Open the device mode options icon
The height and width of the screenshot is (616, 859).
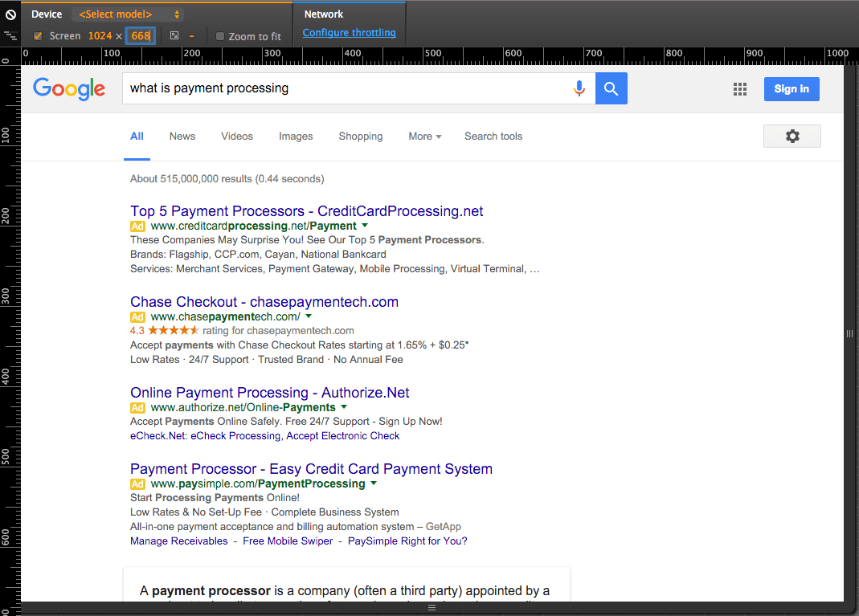click(x=10, y=36)
